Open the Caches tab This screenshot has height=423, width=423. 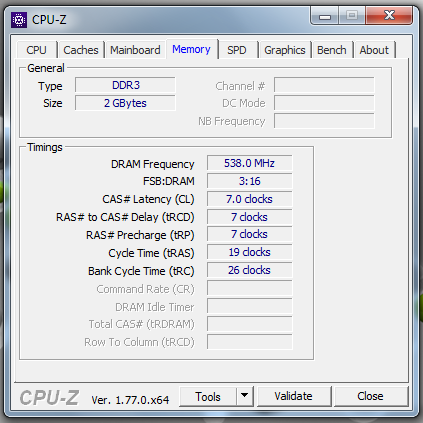point(81,50)
